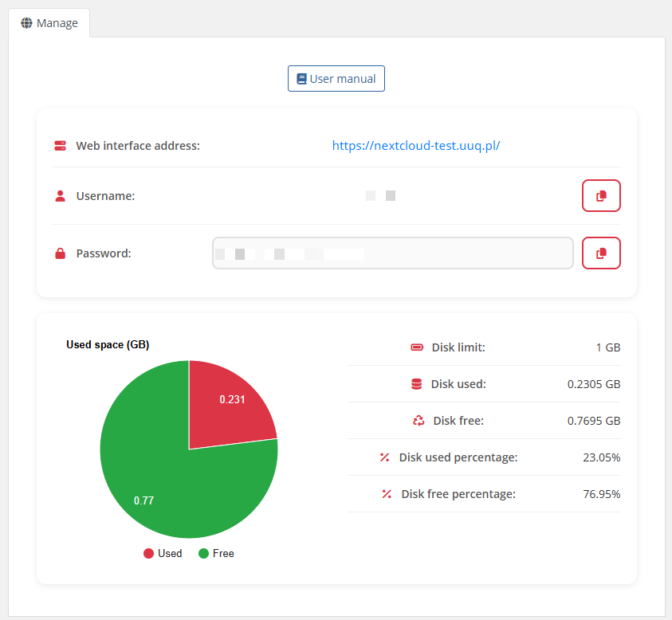The width and height of the screenshot is (672, 620).
Task: Click the Disk limit drive icon
Action: click(x=416, y=347)
